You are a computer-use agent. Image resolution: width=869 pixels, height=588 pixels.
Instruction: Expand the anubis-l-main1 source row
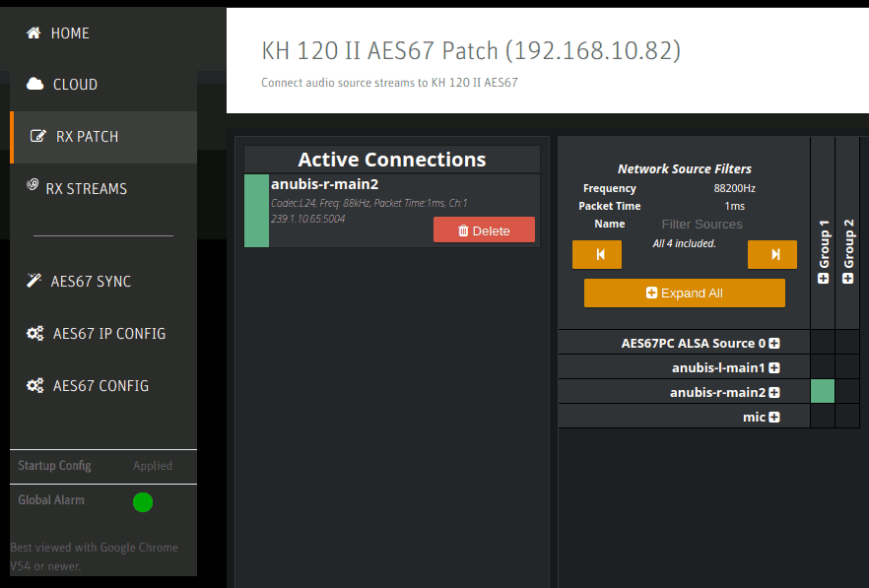(x=774, y=367)
